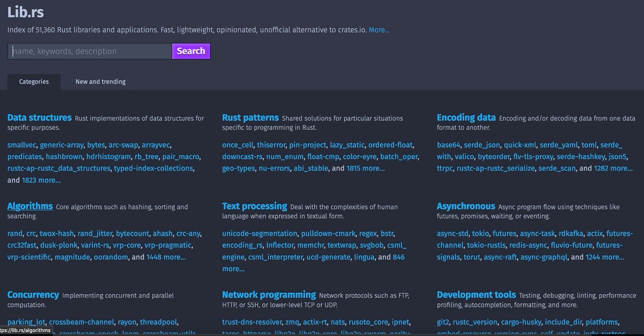This screenshot has width=644, height=336.
Task: Open the Development tools category
Action: click(476, 295)
